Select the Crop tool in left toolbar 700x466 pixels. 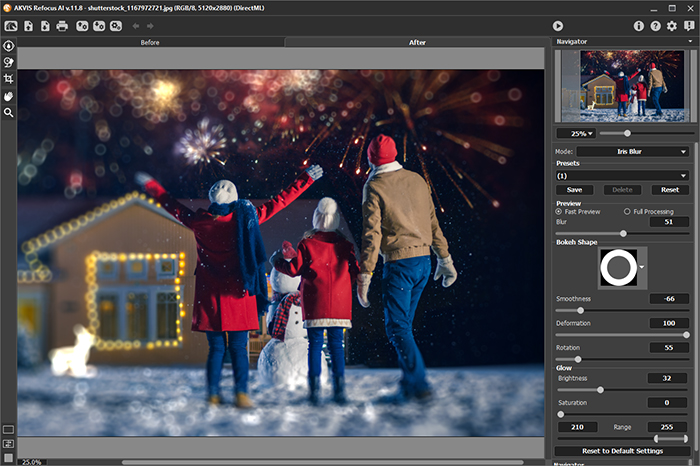[9, 78]
